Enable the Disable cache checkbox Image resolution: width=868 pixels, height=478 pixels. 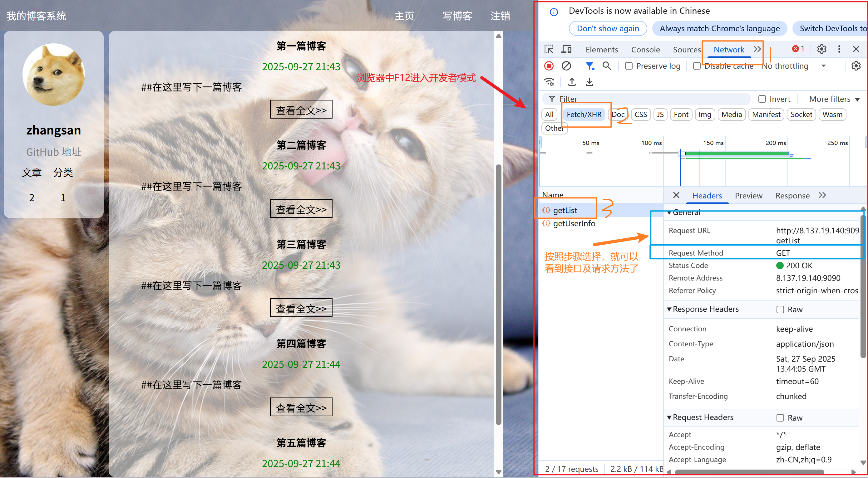coord(697,66)
